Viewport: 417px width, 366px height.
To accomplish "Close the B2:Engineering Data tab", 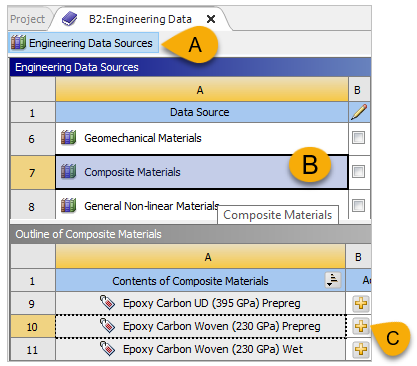I will (211, 19).
